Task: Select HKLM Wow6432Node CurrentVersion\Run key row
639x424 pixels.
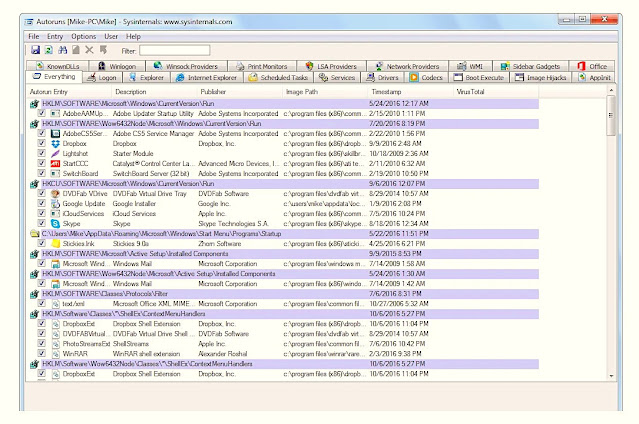Action: [284, 124]
